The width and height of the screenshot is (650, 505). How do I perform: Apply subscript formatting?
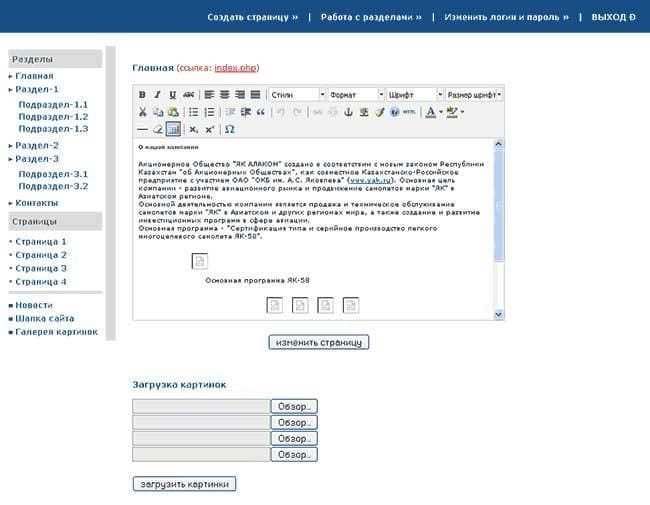pyautogui.click(x=193, y=129)
